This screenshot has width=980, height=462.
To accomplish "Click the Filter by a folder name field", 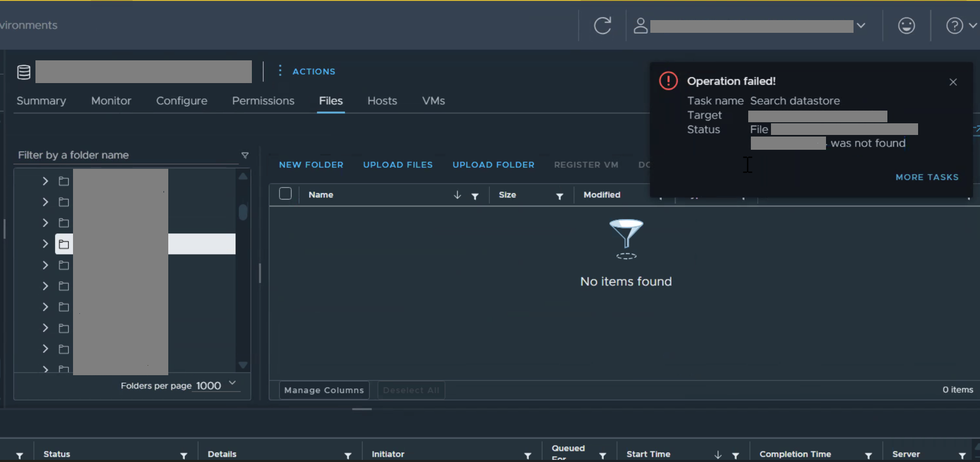I will click(x=126, y=155).
